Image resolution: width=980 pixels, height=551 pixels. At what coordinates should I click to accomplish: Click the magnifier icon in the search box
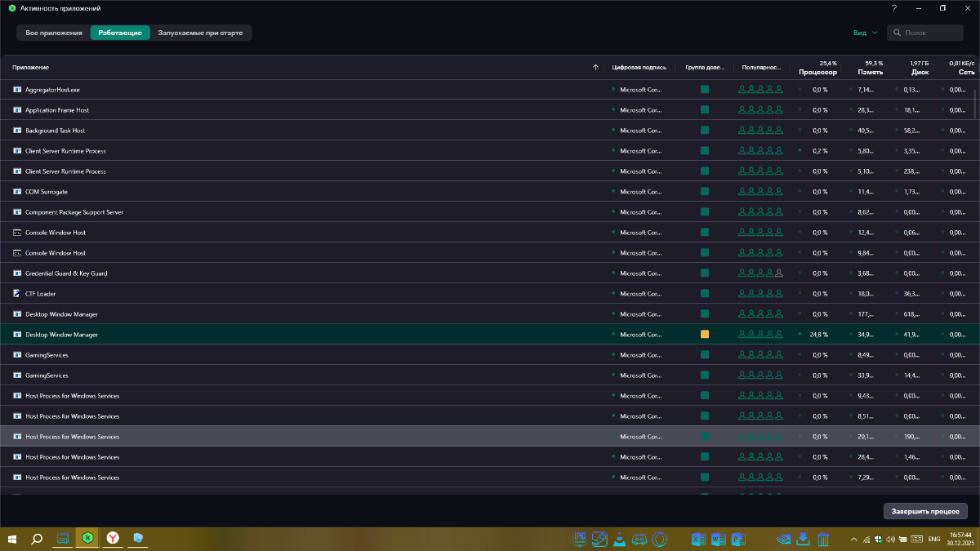(898, 33)
